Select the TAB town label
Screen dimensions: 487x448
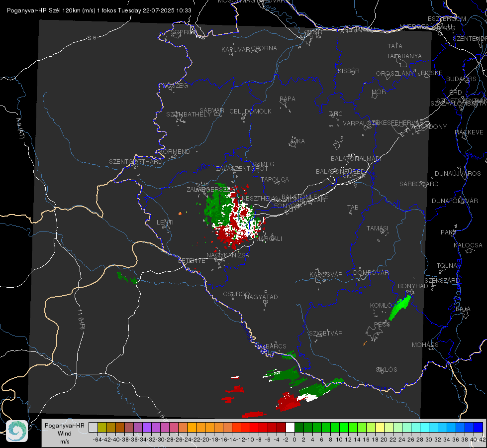[x=353, y=208]
